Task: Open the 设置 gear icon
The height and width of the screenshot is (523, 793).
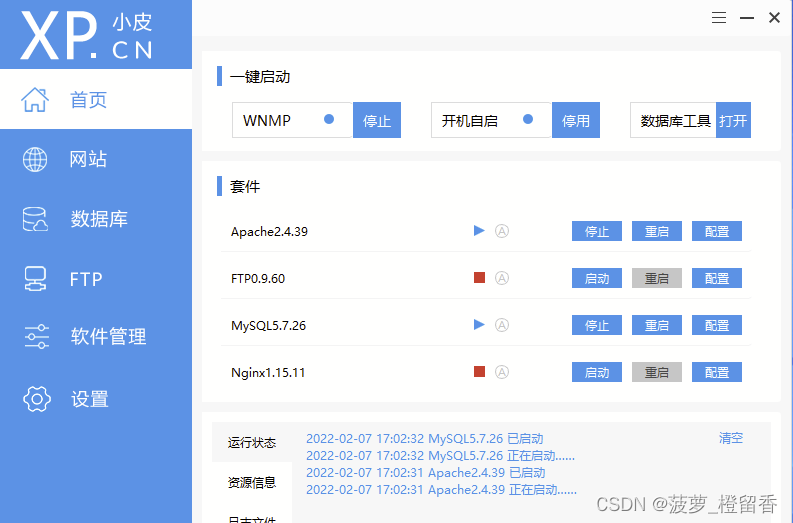Action: 37,399
